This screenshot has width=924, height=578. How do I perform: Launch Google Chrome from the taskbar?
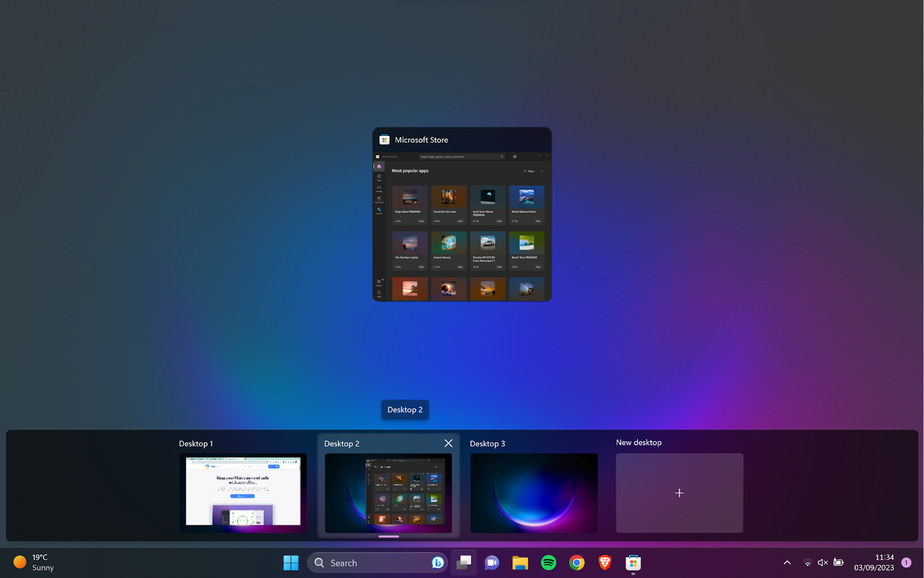tap(577, 563)
